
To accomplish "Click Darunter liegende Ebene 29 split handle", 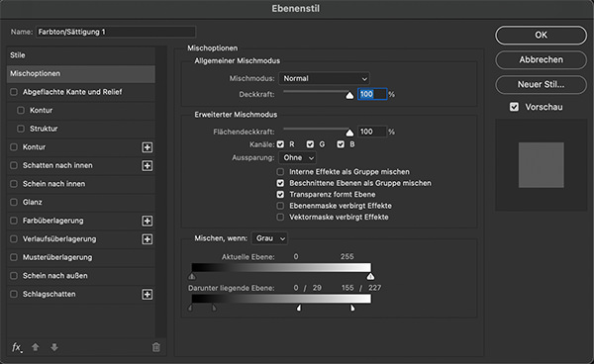I will pos(214,308).
